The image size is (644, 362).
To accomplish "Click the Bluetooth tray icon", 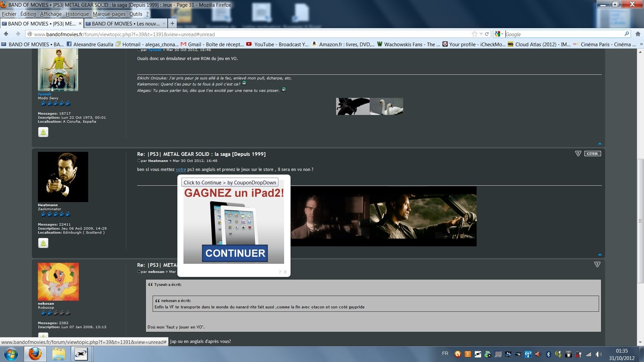I will click(548, 354).
